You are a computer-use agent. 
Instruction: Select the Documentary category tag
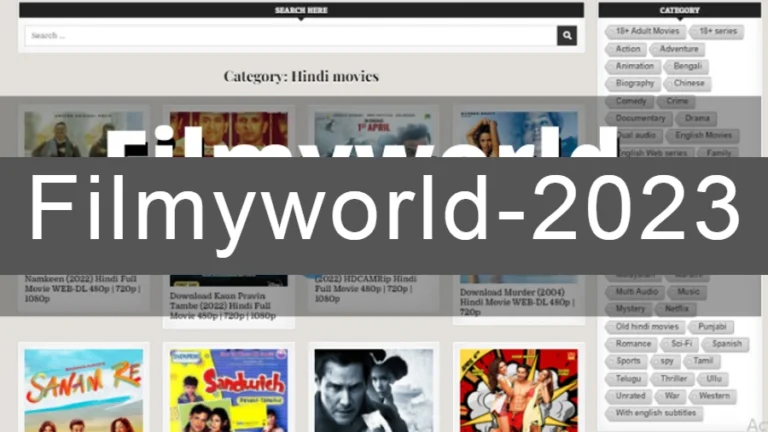tap(639, 119)
